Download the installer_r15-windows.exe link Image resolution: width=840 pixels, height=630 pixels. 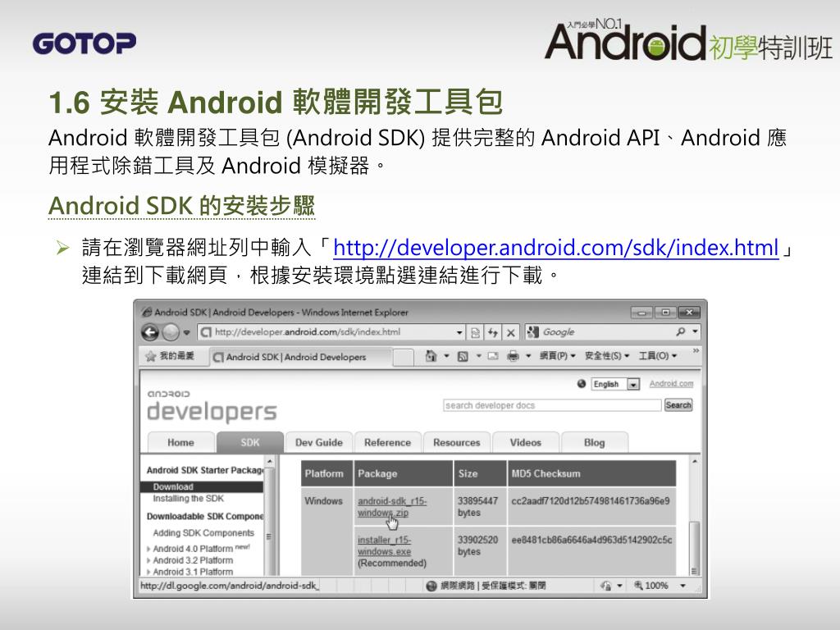point(384,546)
